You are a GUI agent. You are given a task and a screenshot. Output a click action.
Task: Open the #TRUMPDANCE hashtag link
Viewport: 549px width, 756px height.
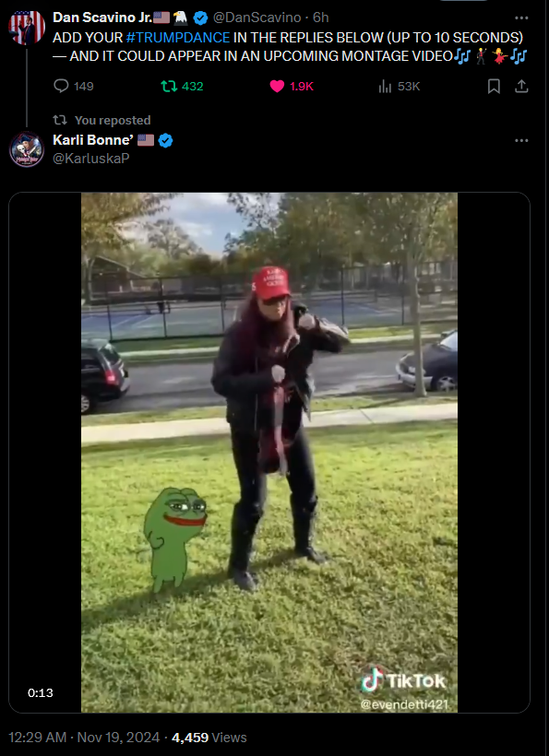tap(177, 38)
